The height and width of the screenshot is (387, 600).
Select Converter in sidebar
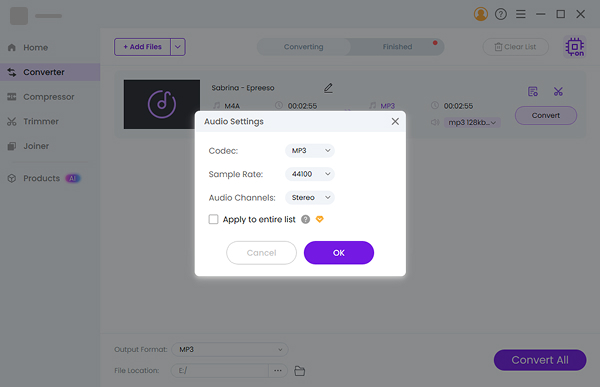(50, 72)
